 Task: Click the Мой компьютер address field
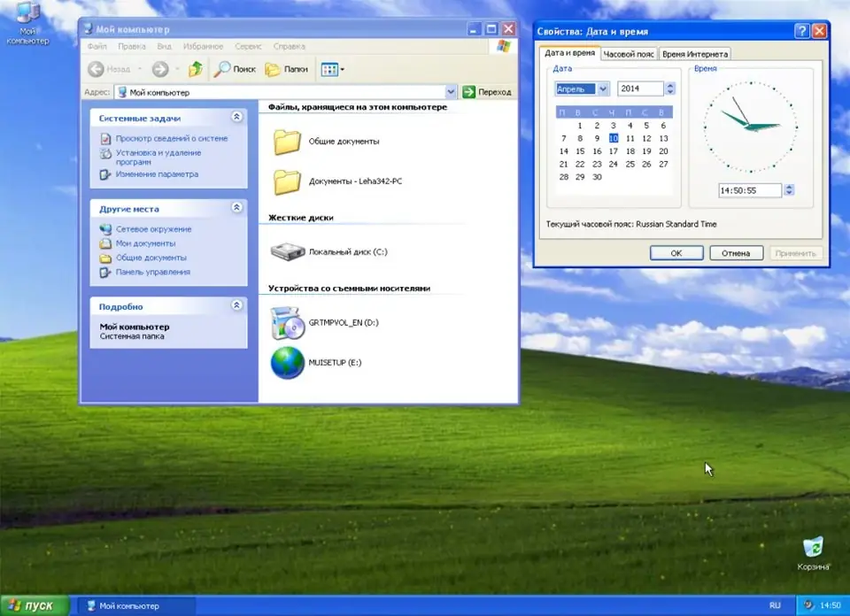(x=281, y=92)
